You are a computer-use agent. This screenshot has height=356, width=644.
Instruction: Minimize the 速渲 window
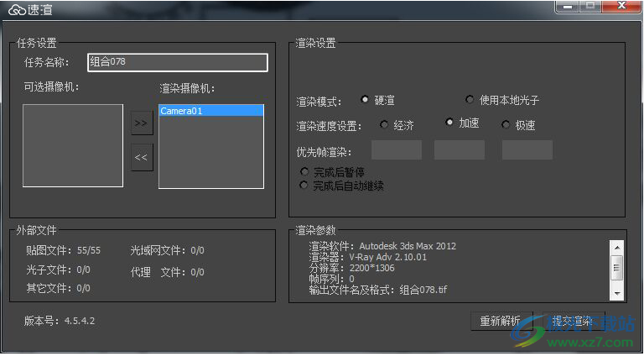[x=568, y=6]
